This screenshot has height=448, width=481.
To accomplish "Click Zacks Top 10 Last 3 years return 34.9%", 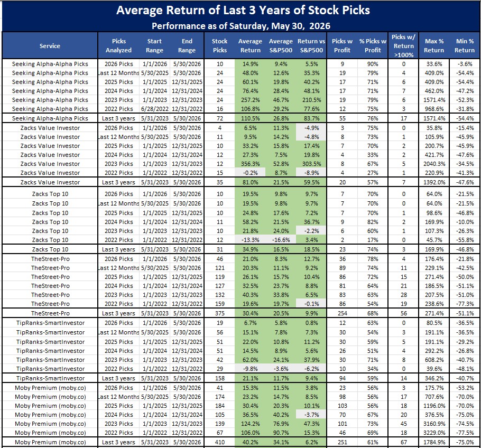I will coord(251,249).
